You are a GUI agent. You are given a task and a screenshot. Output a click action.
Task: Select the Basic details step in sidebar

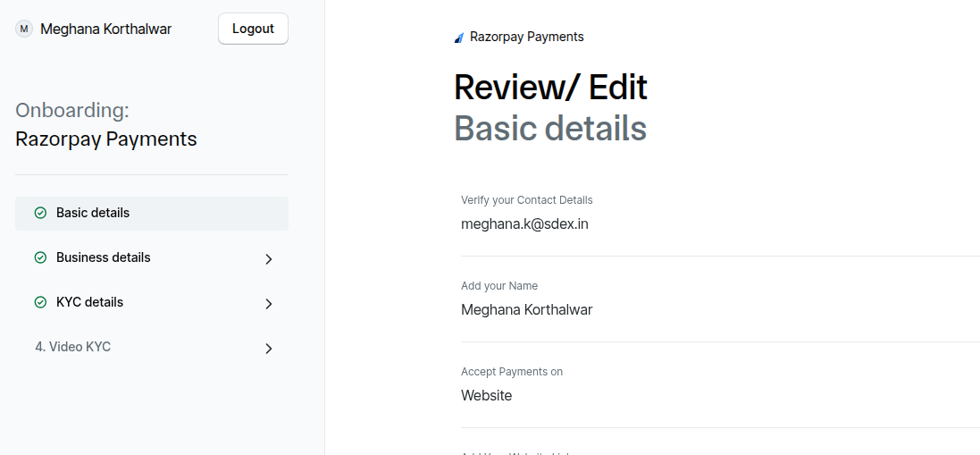click(x=93, y=213)
